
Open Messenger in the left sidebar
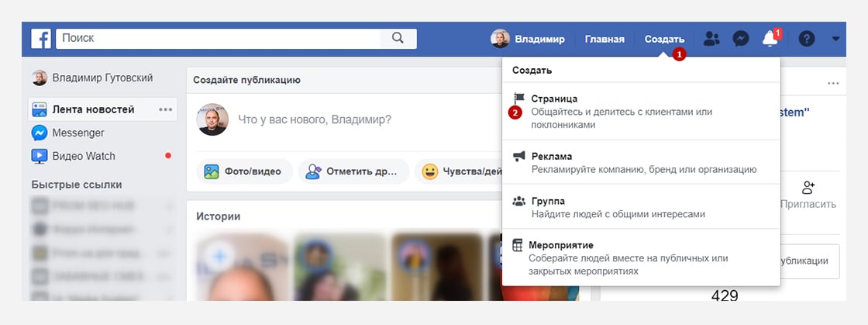coord(78,133)
